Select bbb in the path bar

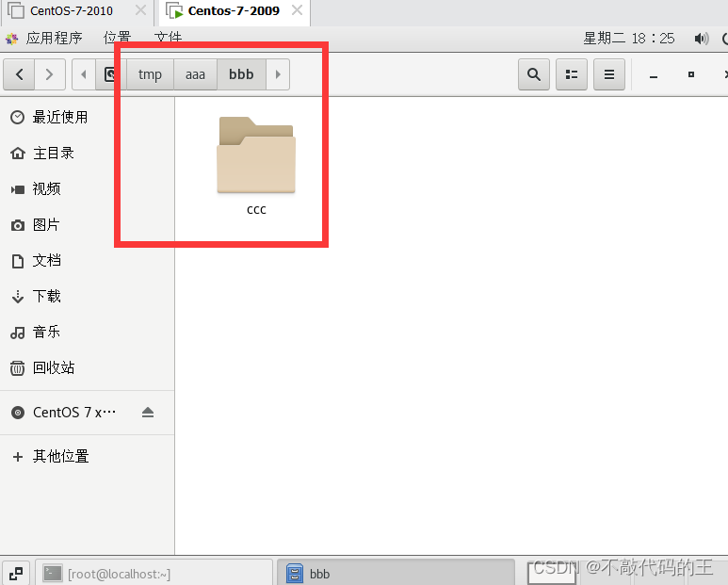click(x=241, y=74)
